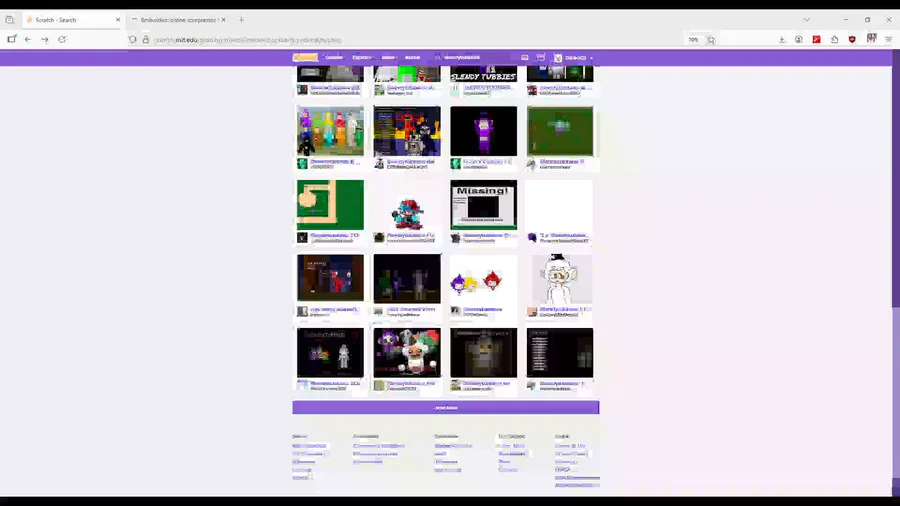Click the site padlock icon

[x=146, y=40]
